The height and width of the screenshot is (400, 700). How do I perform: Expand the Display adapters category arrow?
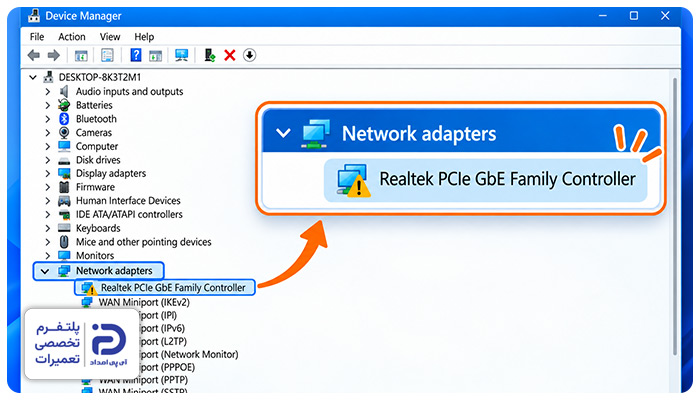(47, 173)
